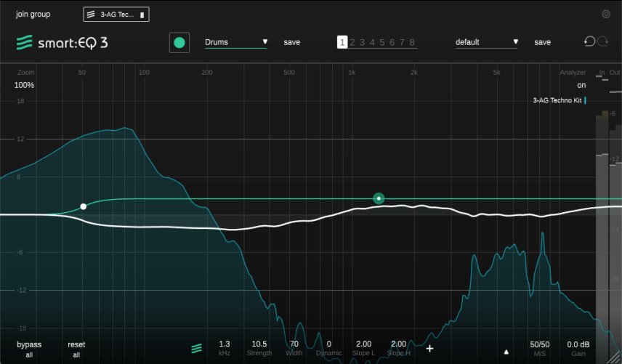The height and width of the screenshot is (364, 622).
Task: Click the In meter label
Action: point(602,72)
